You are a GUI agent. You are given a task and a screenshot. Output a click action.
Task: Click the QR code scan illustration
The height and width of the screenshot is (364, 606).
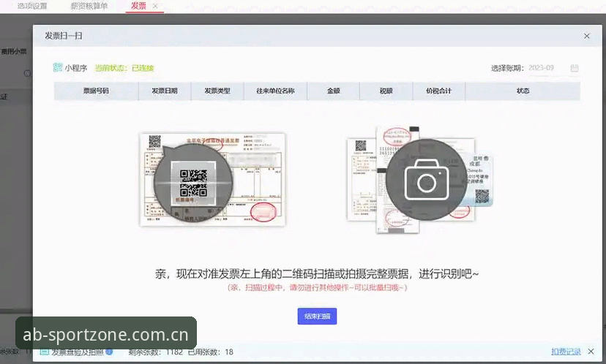212,180
